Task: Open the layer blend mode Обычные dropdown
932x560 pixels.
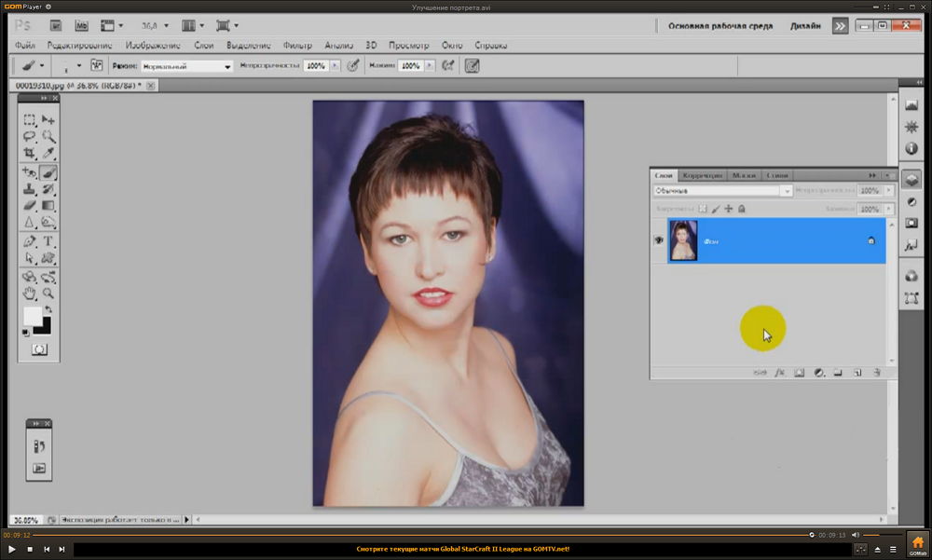Action: coord(722,190)
